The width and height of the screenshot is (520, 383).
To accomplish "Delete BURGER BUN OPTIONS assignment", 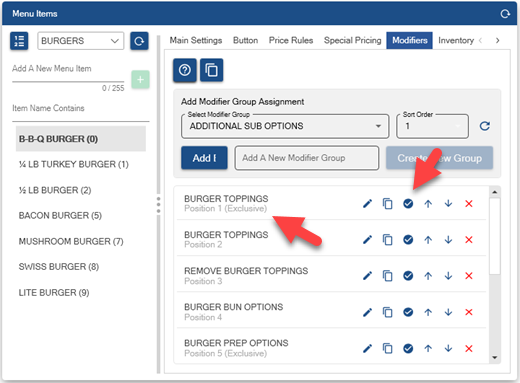I will pos(469,312).
